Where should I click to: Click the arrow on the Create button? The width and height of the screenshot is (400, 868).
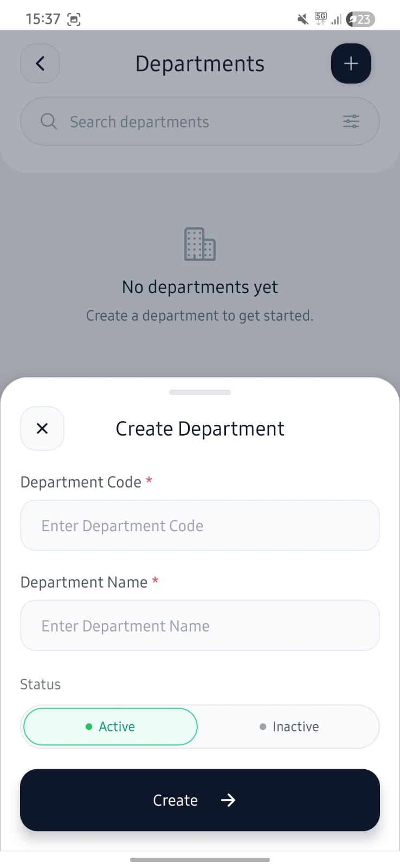point(228,800)
